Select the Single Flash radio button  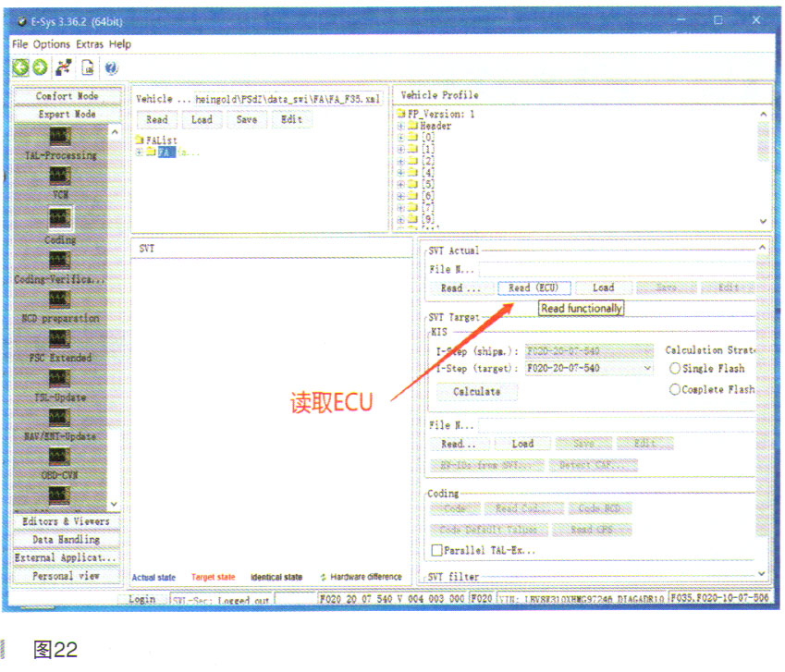pos(675,368)
